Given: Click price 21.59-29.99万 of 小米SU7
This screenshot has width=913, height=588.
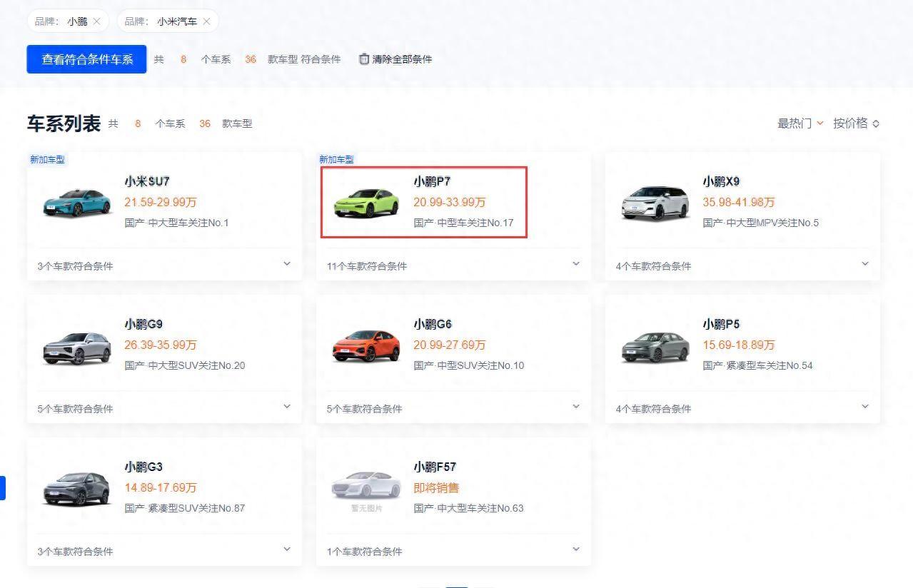Looking at the screenshot, I should pos(161,202).
